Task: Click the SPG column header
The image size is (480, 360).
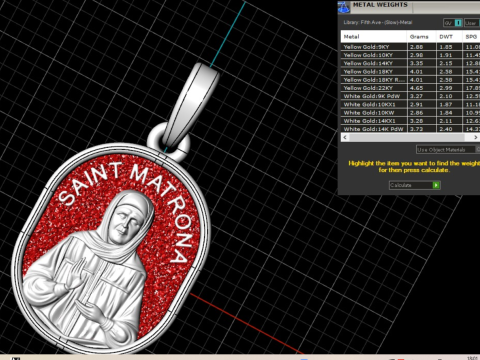Action: tap(471, 37)
